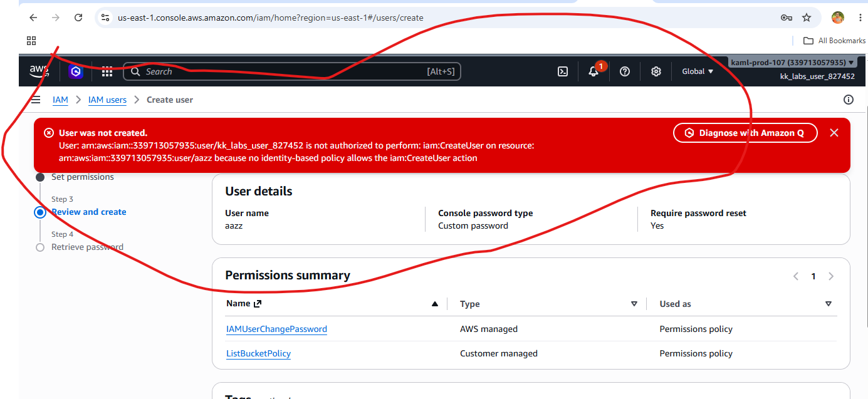Click Diagnose with Amazon Q button

tap(745, 133)
